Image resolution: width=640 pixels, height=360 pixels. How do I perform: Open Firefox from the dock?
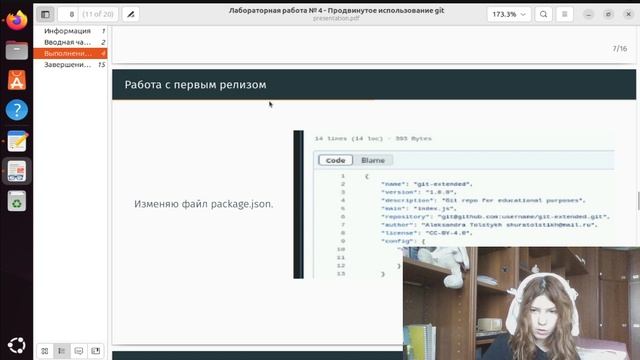(x=17, y=20)
